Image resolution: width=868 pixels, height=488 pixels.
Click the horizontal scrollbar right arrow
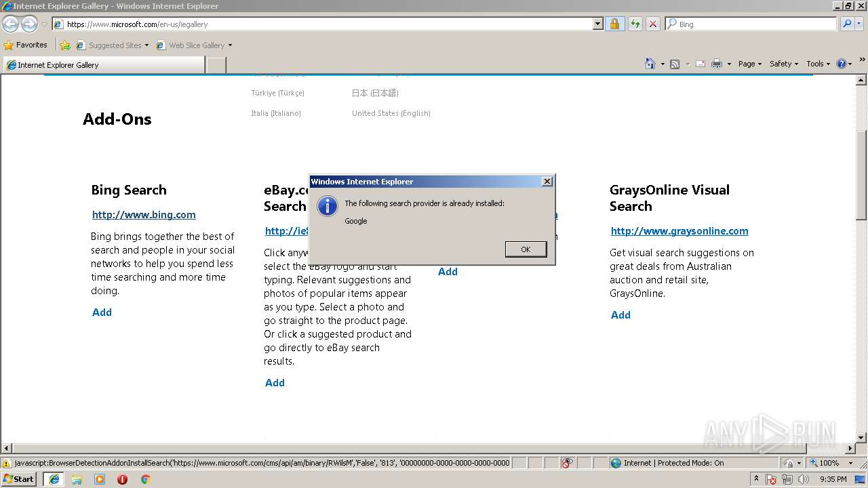[x=850, y=448]
